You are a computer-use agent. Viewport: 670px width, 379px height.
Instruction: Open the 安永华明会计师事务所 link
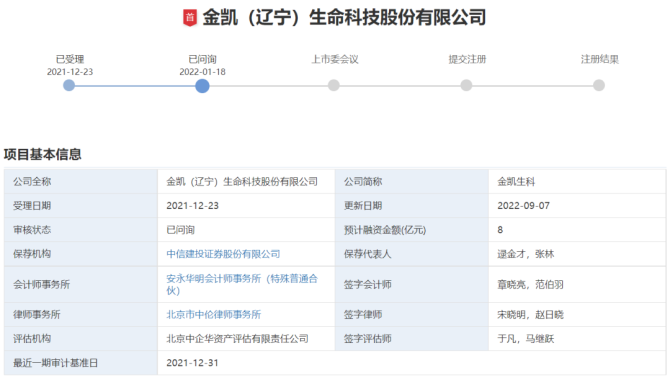pyautogui.click(x=242, y=285)
